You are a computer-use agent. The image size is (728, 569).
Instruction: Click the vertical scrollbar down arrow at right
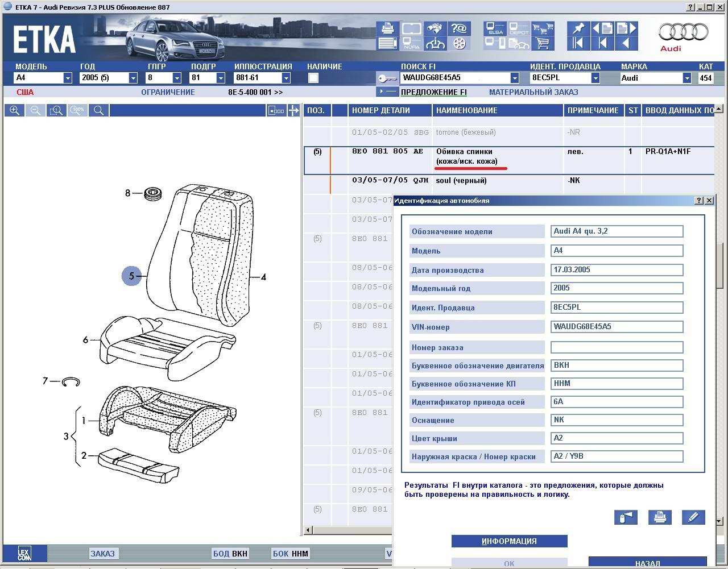[x=719, y=521]
